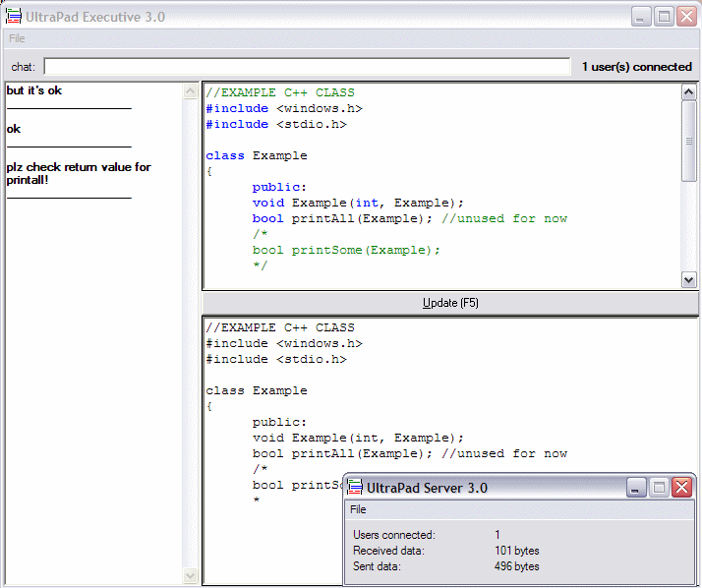Click the class Example line in the lower pane
This screenshot has width=702, height=588.
point(257,390)
